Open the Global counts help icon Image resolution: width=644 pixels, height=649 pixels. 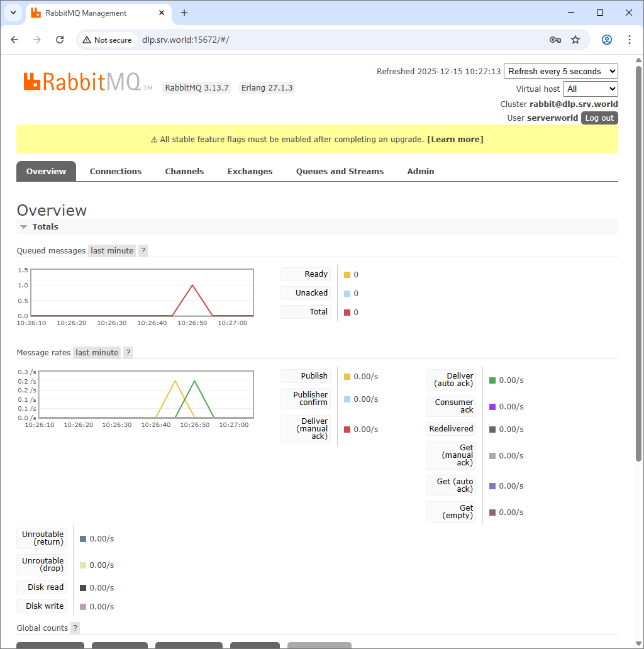click(75, 628)
